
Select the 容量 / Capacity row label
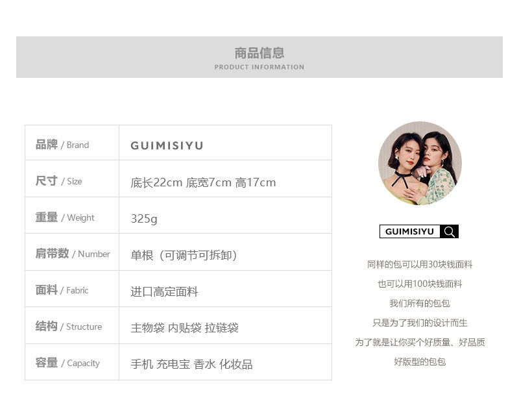pos(67,363)
